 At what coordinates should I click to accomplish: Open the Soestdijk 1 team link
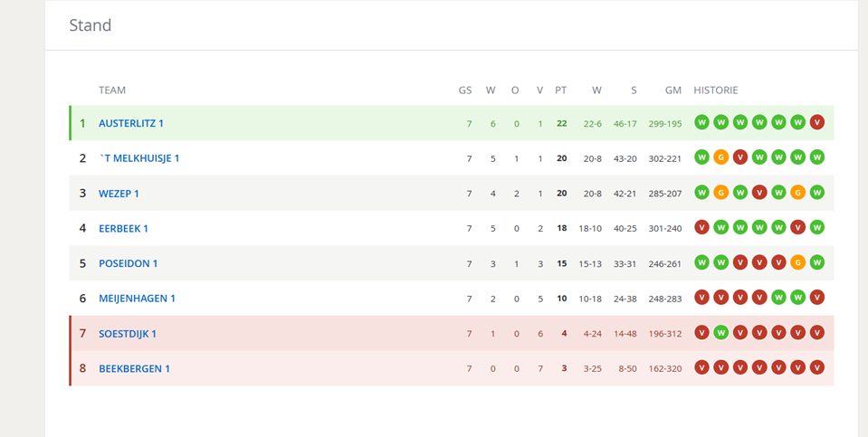coord(128,334)
